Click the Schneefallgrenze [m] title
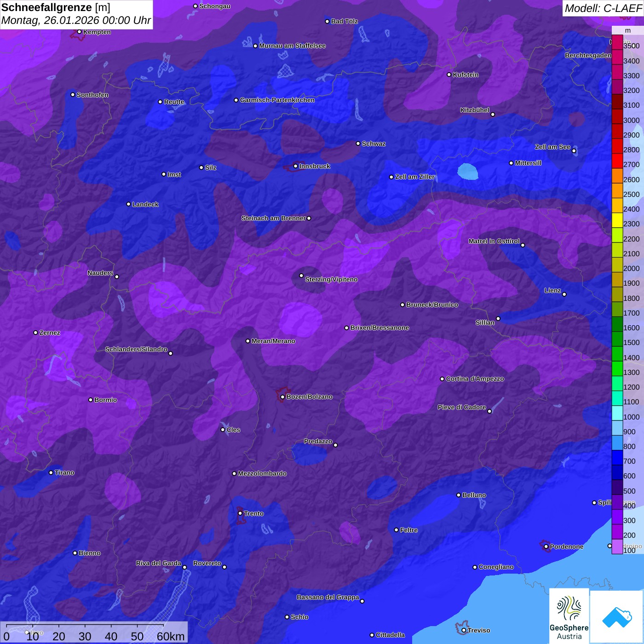This screenshot has width=644, height=644. coord(56,7)
